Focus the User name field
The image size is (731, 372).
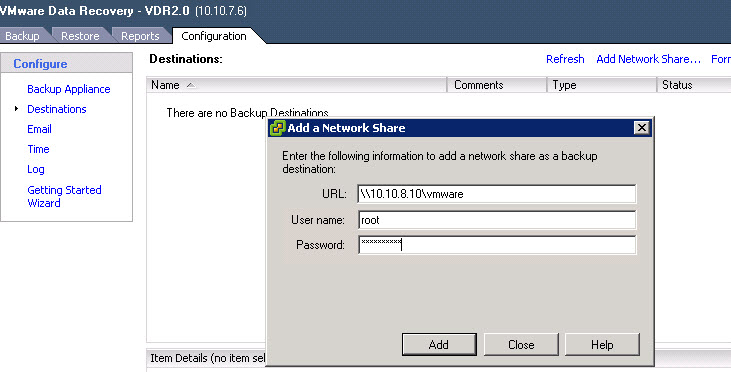497,220
